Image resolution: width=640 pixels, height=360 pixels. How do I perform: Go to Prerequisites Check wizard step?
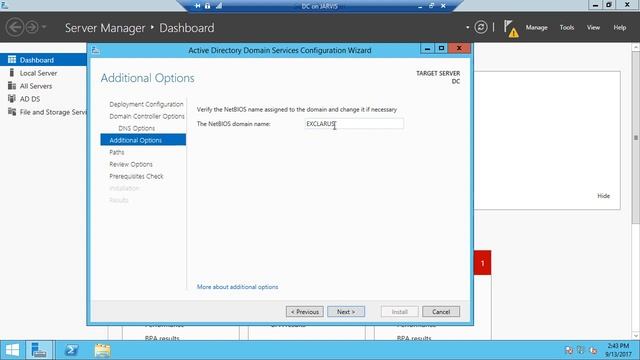[x=136, y=176]
